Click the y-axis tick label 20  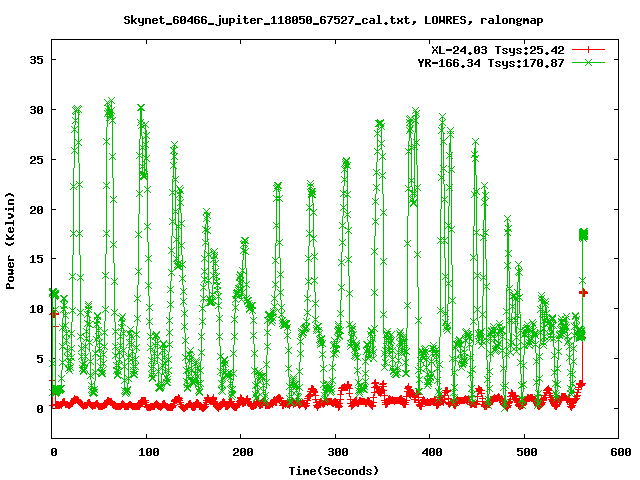[x=36, y=209]
